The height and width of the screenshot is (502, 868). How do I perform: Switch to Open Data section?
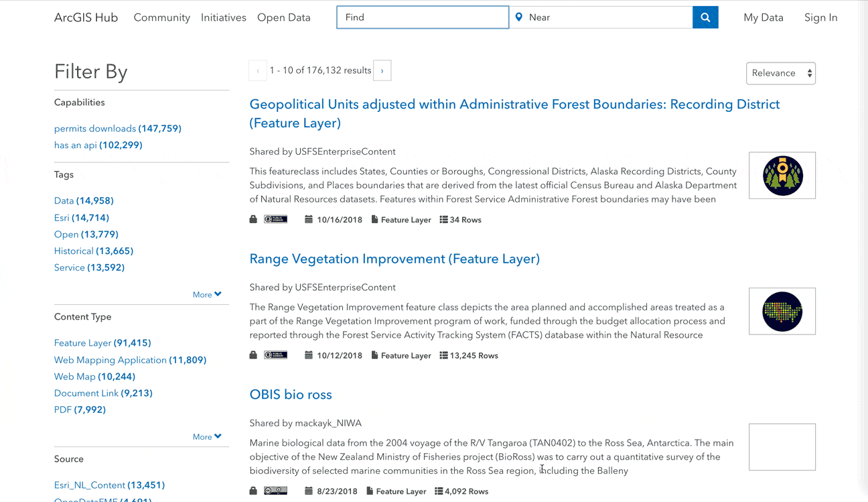[x=283, y=17]
